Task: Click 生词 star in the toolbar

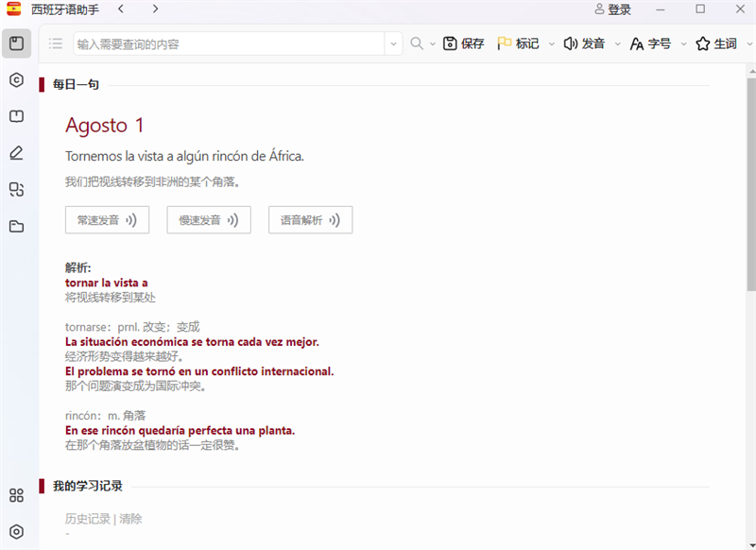Action: 716,43
